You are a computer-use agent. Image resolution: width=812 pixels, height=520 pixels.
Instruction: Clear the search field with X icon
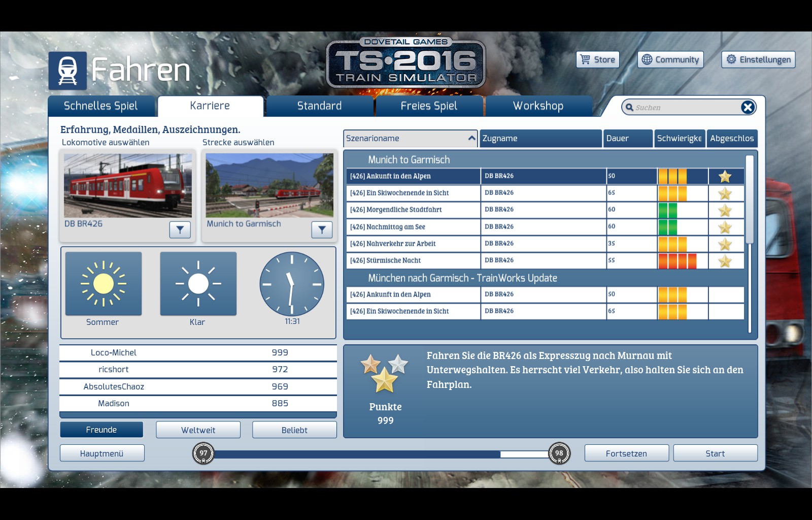pos(748,107)
